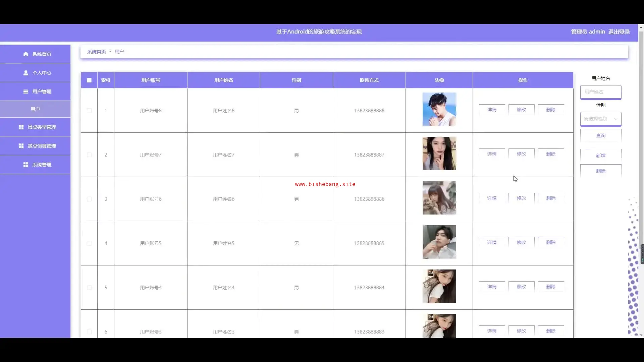
Task: Expand the 用户管理 sidebar menu
Action: tap(42, 92)
